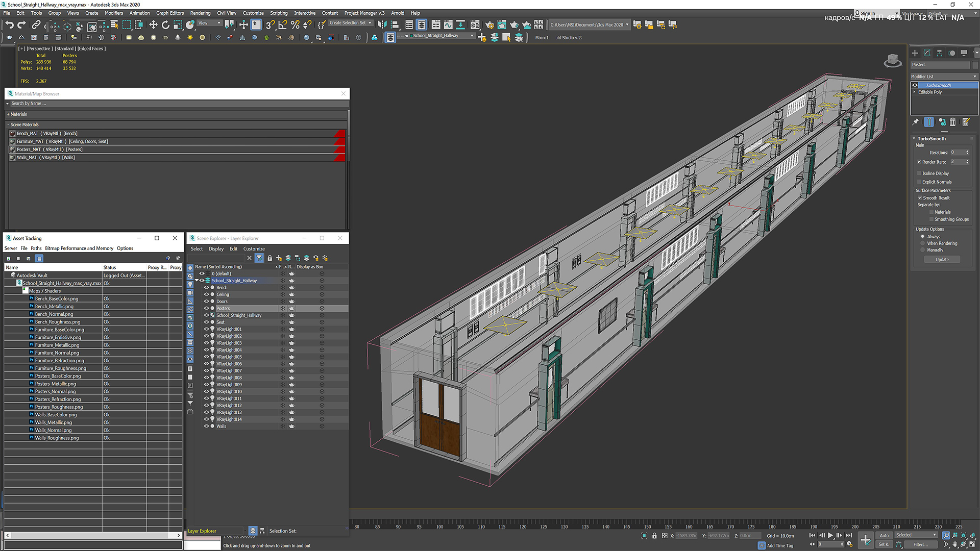Open Scripting menu in menu bar

click(x=279, y=13)
